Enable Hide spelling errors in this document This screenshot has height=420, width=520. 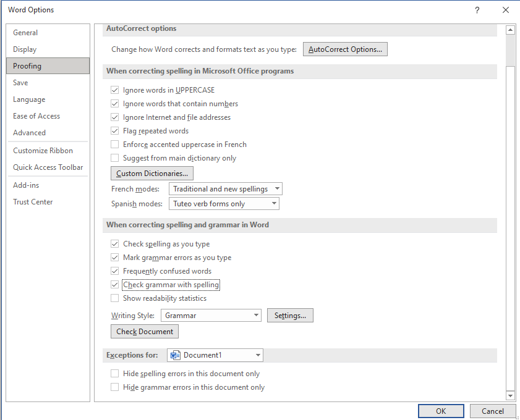pos(114,374)
